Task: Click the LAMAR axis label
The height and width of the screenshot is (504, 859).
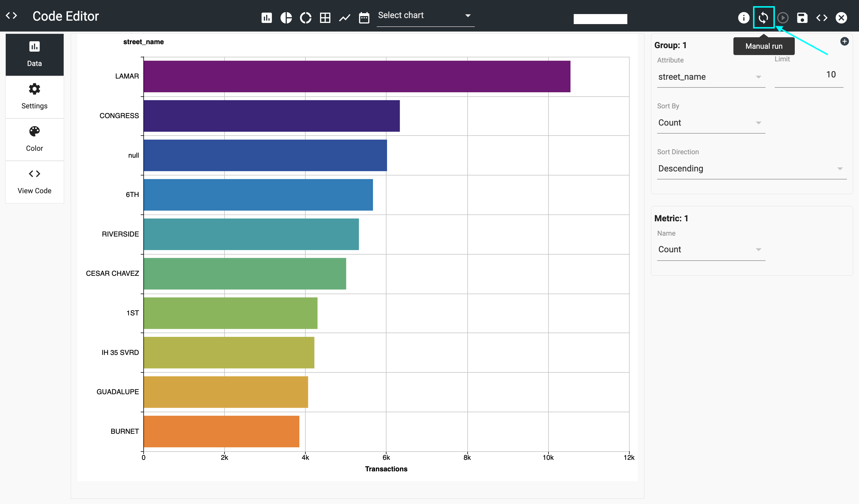Action: point(127,76)
